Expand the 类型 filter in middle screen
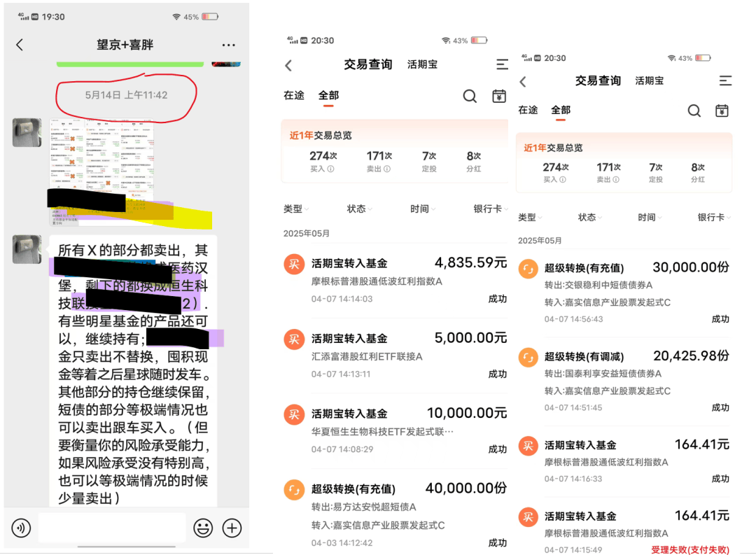Screen dimensions: 756x555 click(x=295, y=209)
